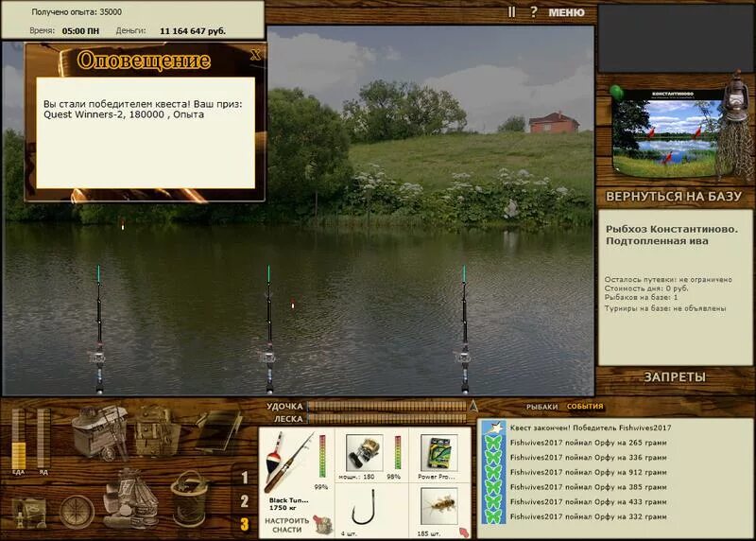Select the hook item, 4 шт.
This screenshot has height=541, width=756.
364,508
